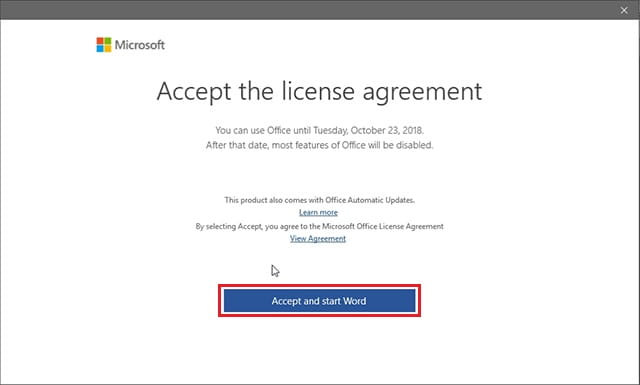
Task: Click the Accept and start Word button
Action: click(319, 301)
